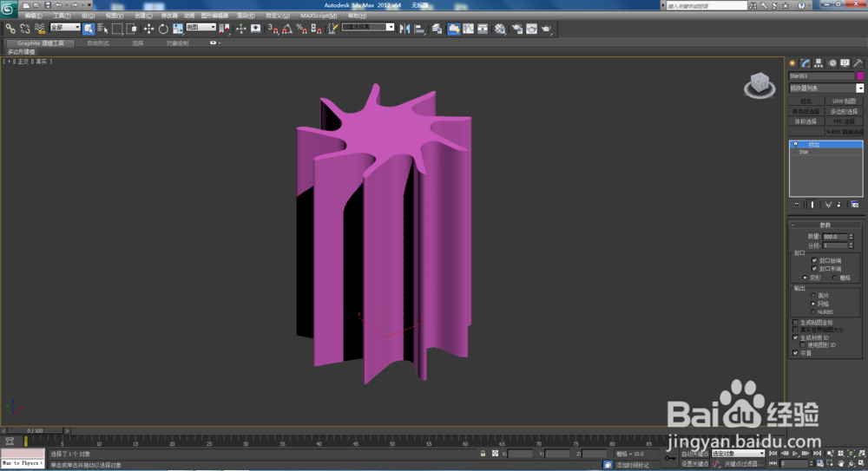Click the Mirror tool icon

404,29
